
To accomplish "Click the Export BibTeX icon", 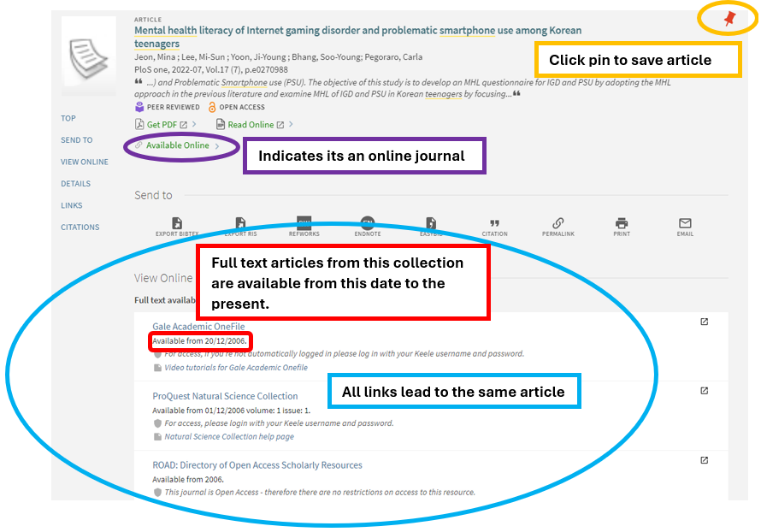I will click(x=177, y=222).
